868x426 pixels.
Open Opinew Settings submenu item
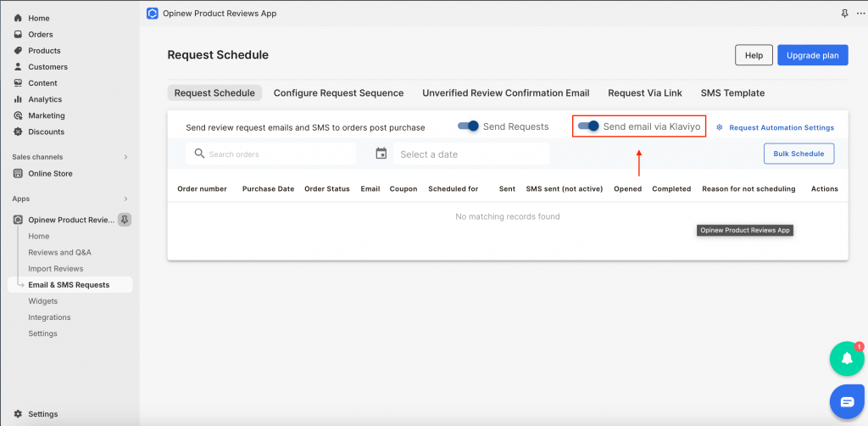tap(42, 334)
